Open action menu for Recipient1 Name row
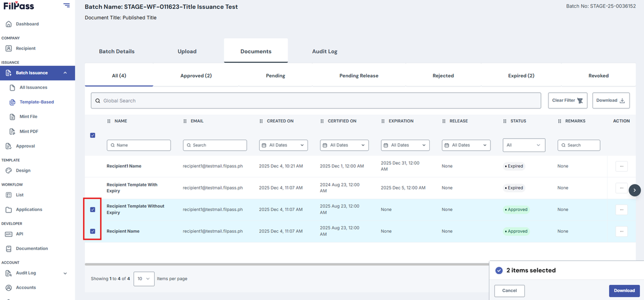 tap(621, 166)
